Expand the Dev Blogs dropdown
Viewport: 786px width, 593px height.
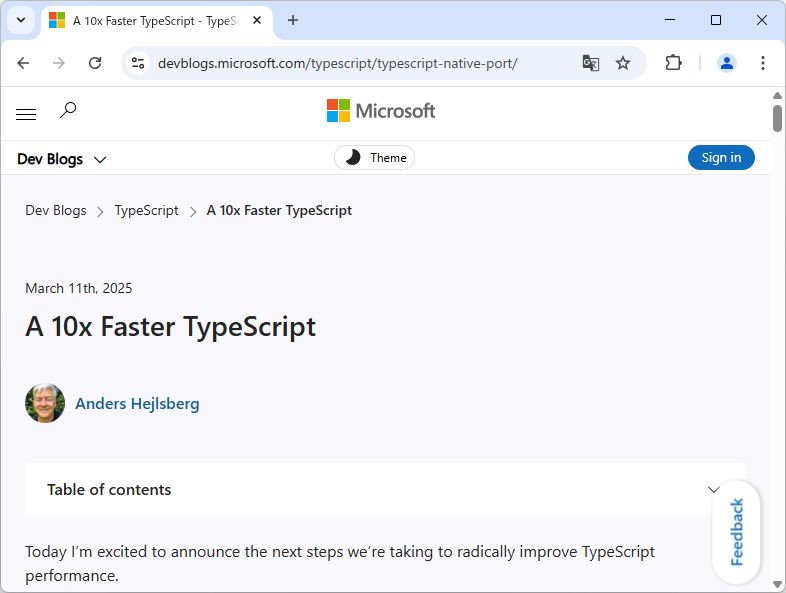[x=62, y=159]
